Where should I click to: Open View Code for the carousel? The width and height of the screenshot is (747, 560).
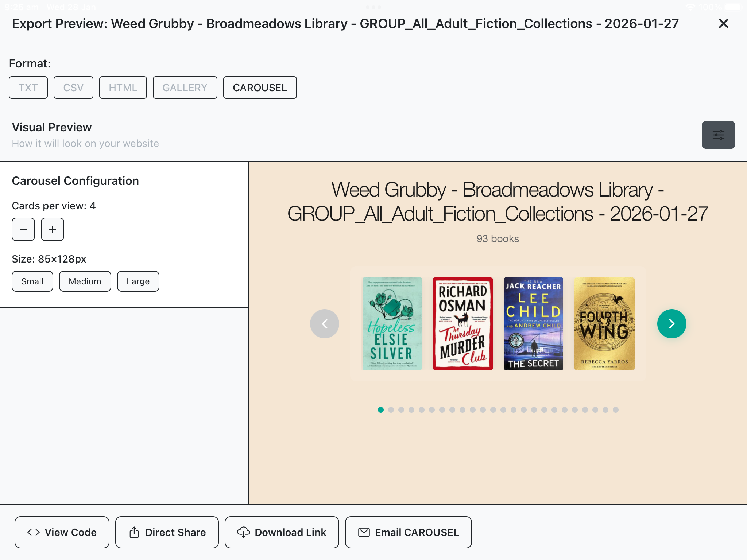[62, 532]
